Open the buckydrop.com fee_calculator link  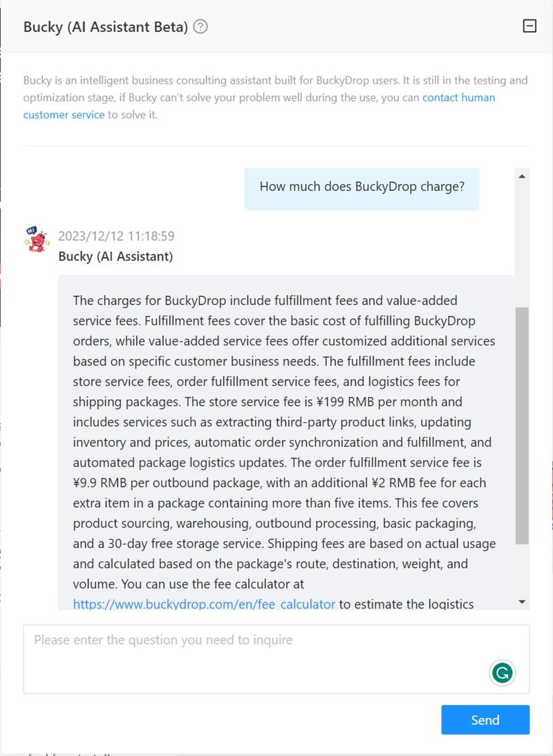point(204,604)
